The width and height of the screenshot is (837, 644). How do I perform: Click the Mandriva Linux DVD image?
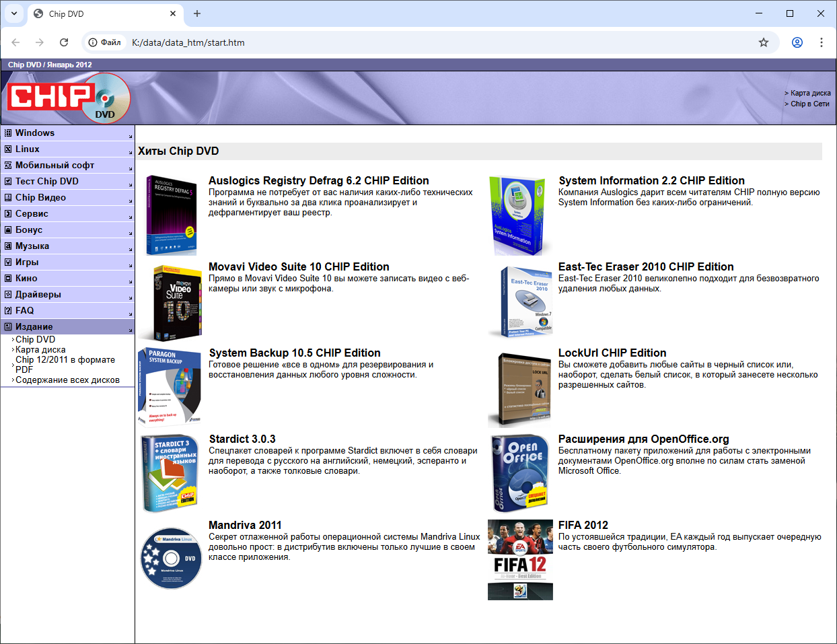point(171,559)
